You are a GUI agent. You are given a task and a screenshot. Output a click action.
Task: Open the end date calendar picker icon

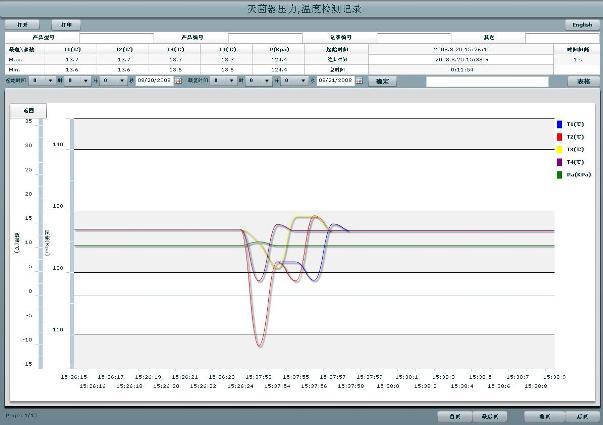(361, 81)
